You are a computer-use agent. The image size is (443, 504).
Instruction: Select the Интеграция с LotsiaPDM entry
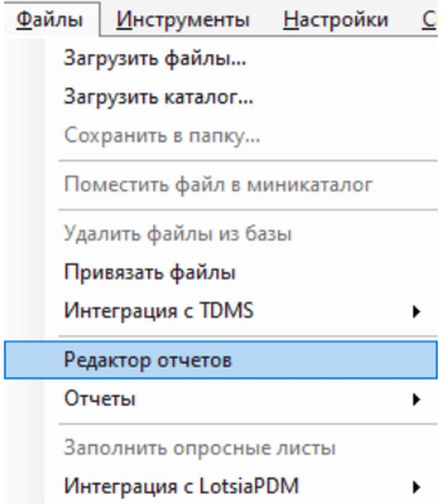[x=182, y=485]
